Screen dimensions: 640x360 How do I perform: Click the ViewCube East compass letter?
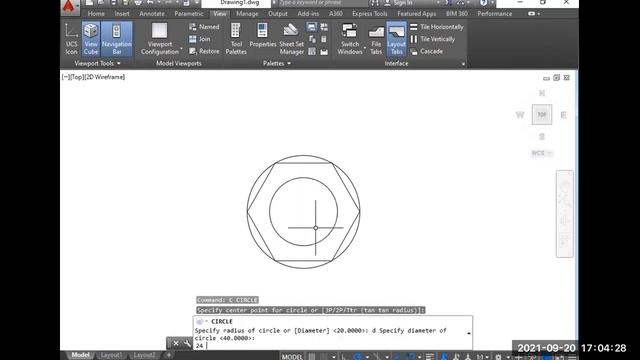563,115
